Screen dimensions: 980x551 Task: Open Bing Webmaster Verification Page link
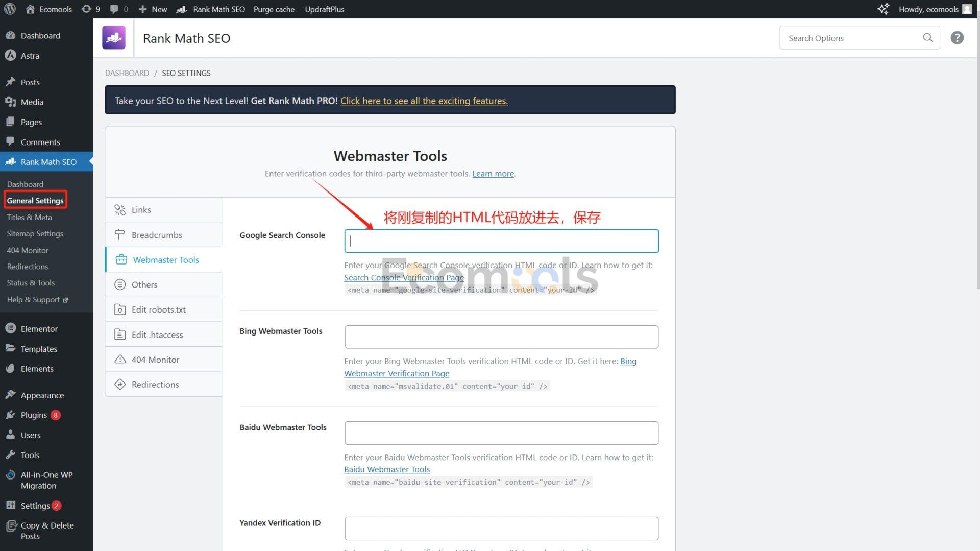[490, 367]
